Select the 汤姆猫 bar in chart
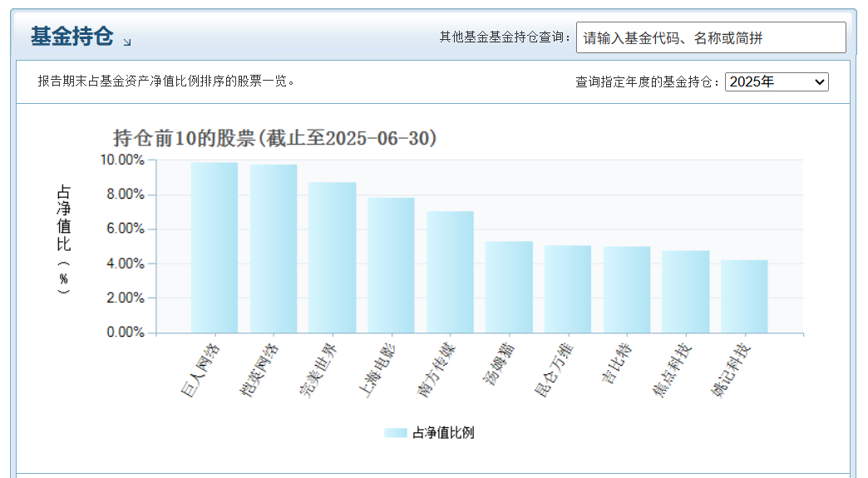The width and height of the screenshot is (868, 478). pos(509,287)
